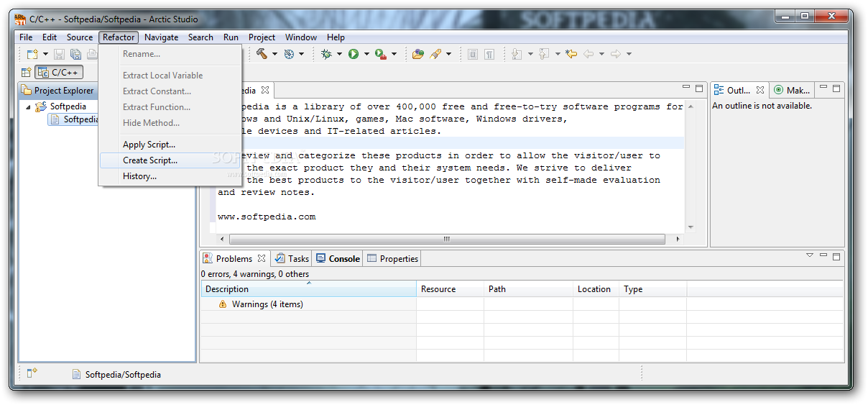Open dropdown arrow beside Debug bug icon
The width and height of the screenshot is (868, 405).
point(339,54)
